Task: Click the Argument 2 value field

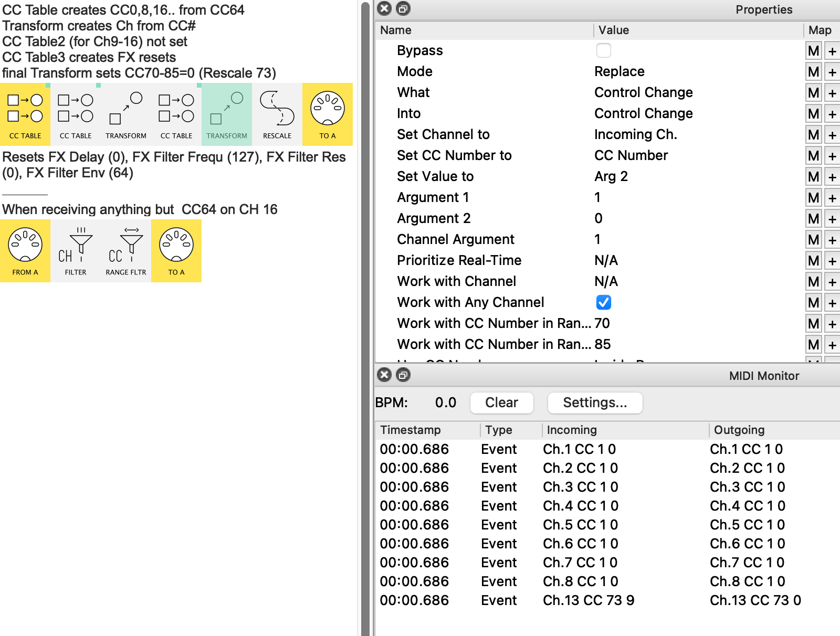Action: coord(598,219)
